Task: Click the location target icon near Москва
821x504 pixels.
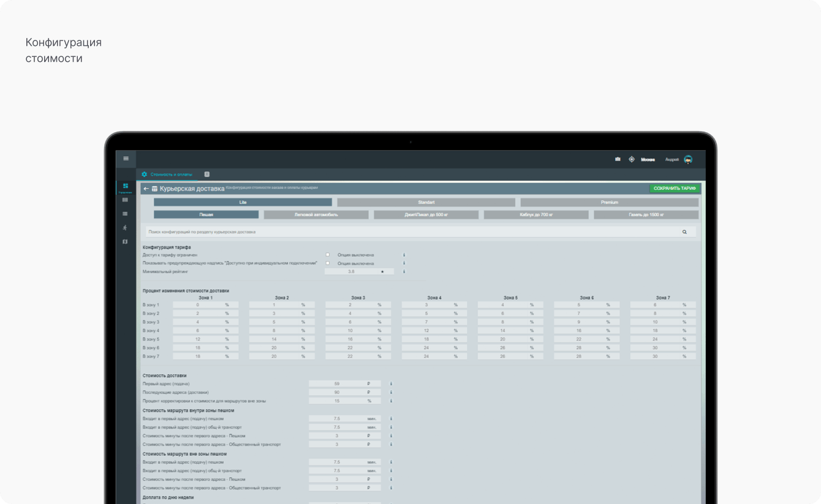Action: click(x=632, y=159)
